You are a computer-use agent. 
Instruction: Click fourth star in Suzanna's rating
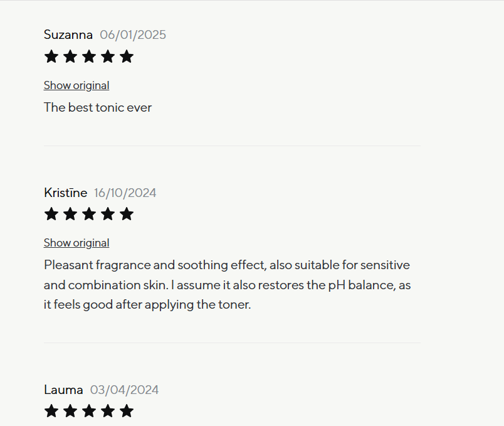(108, 57)
